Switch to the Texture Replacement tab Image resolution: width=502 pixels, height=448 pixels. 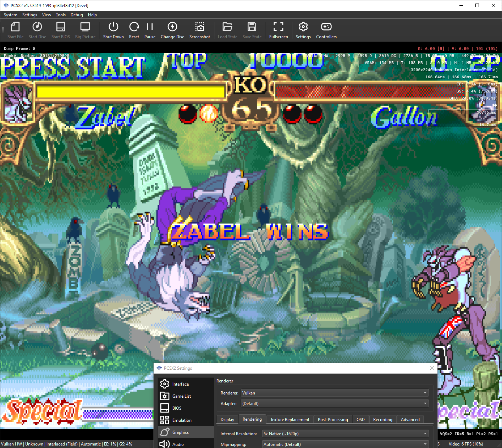pyautogui.click(x=290, y=419)
